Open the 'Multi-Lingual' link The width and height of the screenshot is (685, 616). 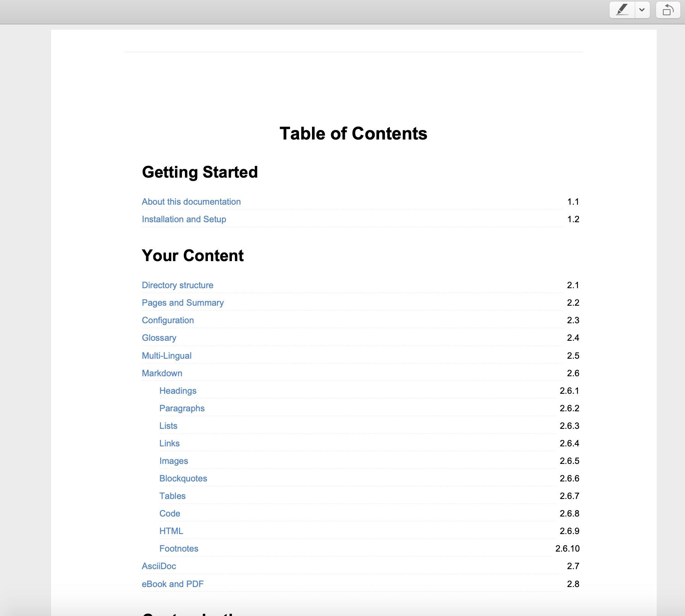coord(167,355)
